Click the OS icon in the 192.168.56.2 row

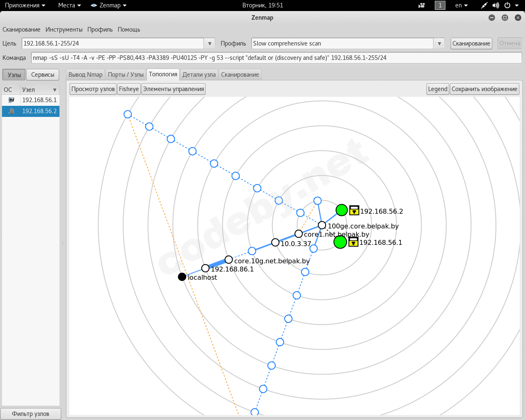coord(11,111)
